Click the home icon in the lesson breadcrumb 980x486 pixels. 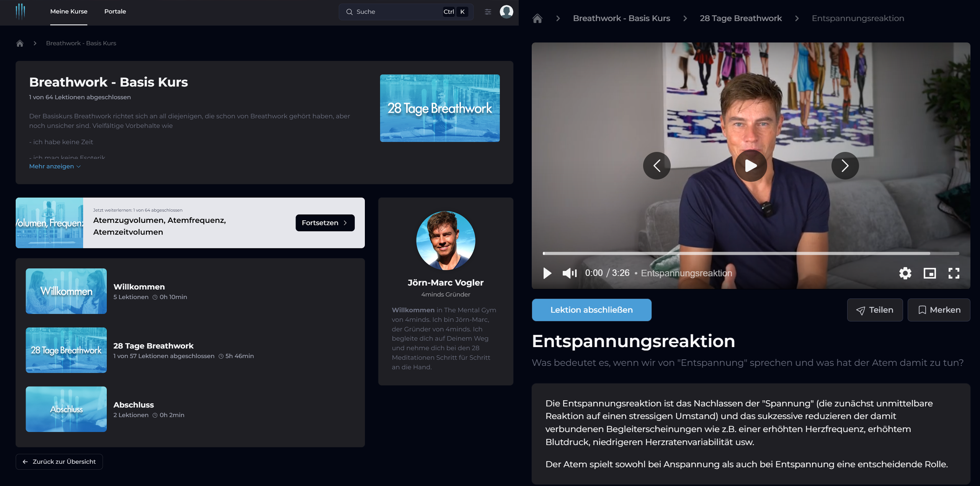point(537,18)
